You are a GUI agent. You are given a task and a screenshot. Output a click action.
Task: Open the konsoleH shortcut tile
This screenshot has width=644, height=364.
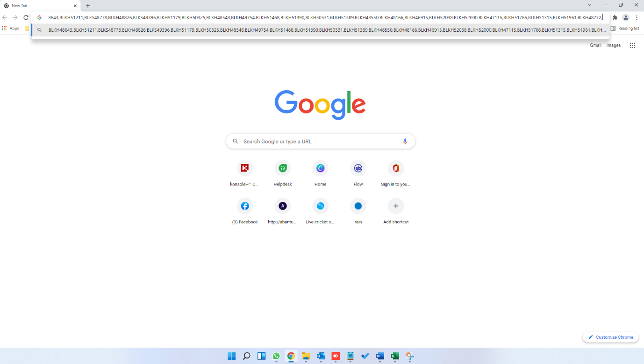244,173
